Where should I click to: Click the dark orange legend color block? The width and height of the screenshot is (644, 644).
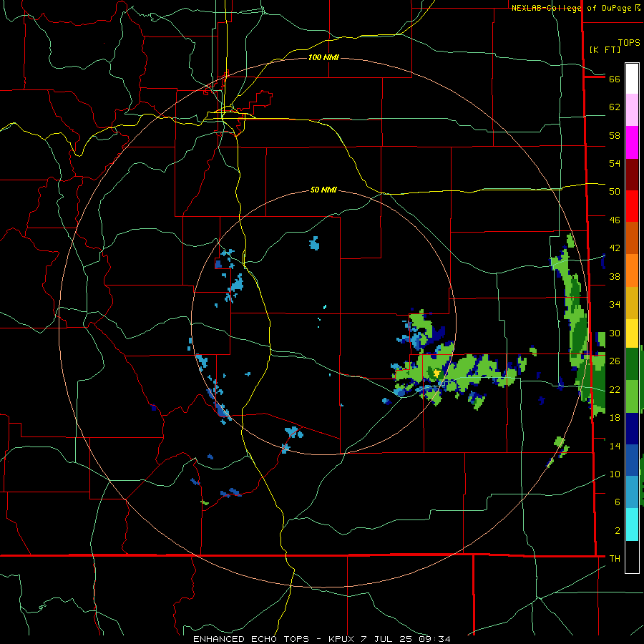coord(632,238)
